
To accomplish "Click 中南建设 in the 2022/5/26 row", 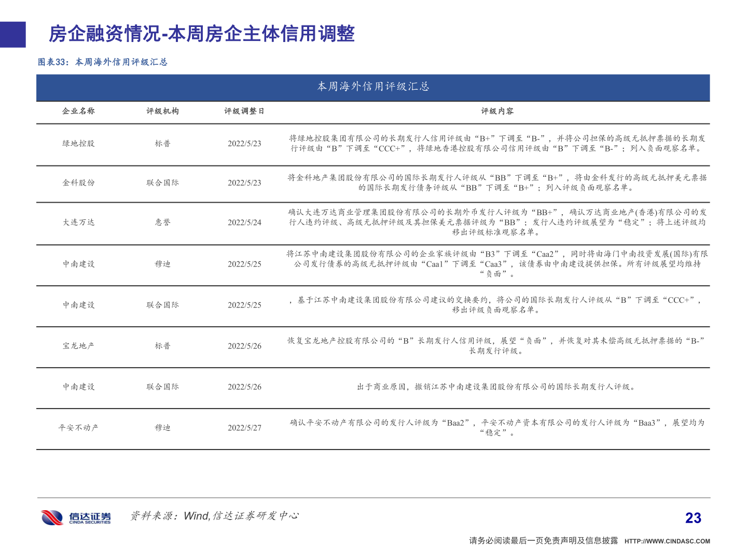I will (78, 387).
